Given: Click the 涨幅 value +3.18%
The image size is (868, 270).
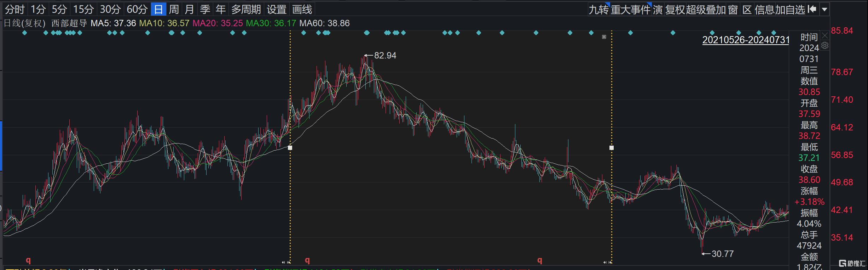Looking at the screenshot, I should tap(809, 202).
